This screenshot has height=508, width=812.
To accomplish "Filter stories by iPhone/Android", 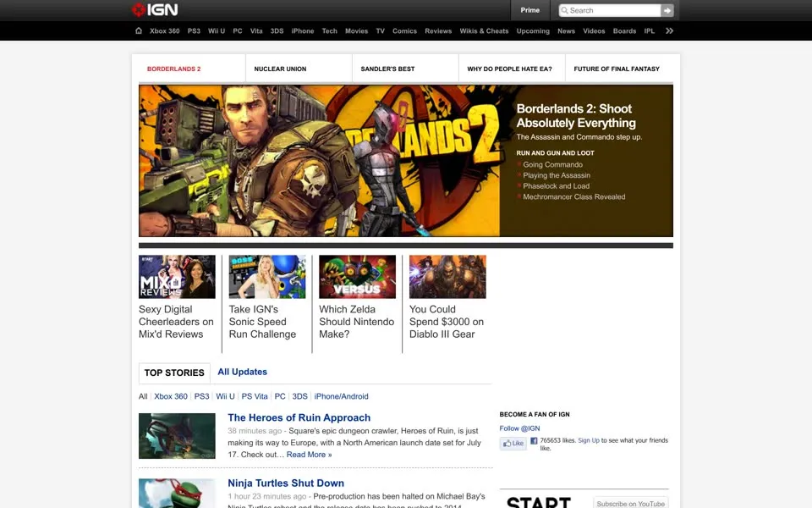I will tap(341, 396).
